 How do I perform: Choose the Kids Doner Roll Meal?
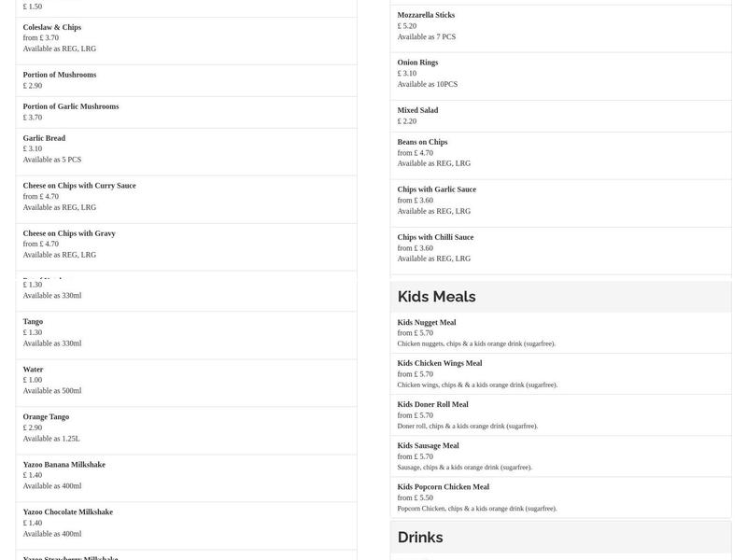(560, 415)
